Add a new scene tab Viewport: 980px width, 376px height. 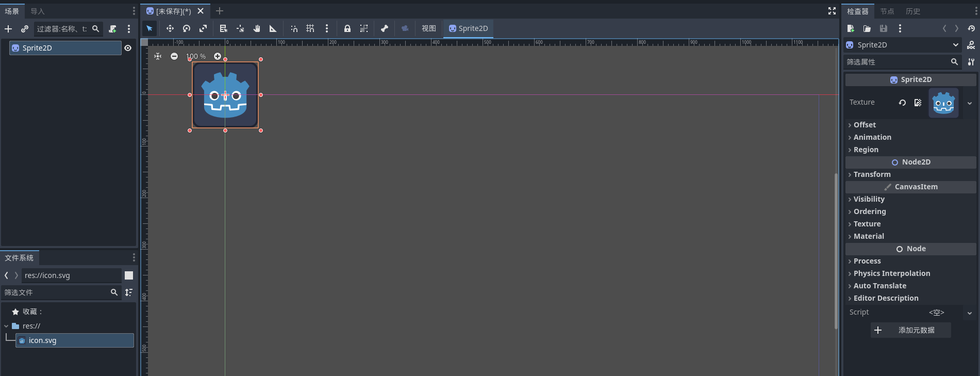coord(220,11)
